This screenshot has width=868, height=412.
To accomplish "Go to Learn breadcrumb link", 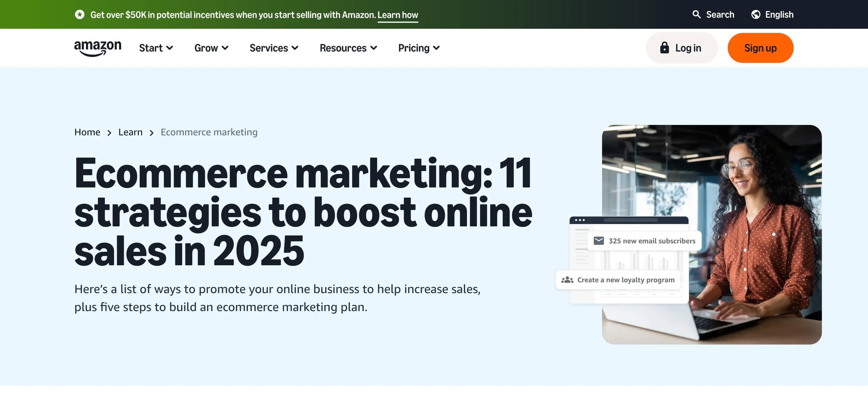I will (x=130, y=132).
